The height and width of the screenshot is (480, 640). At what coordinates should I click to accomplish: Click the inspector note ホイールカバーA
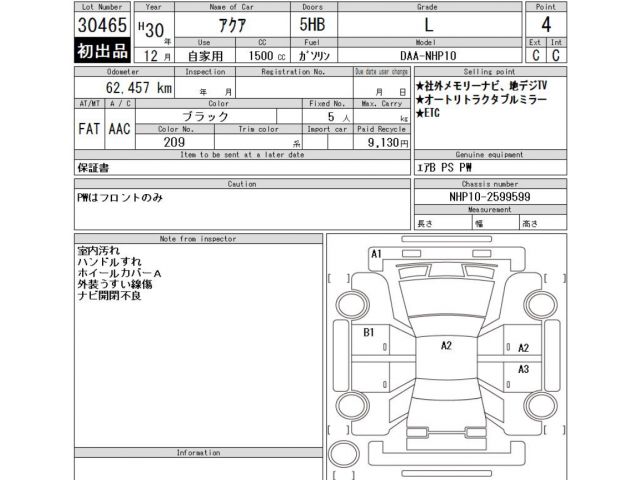(120, 273)
